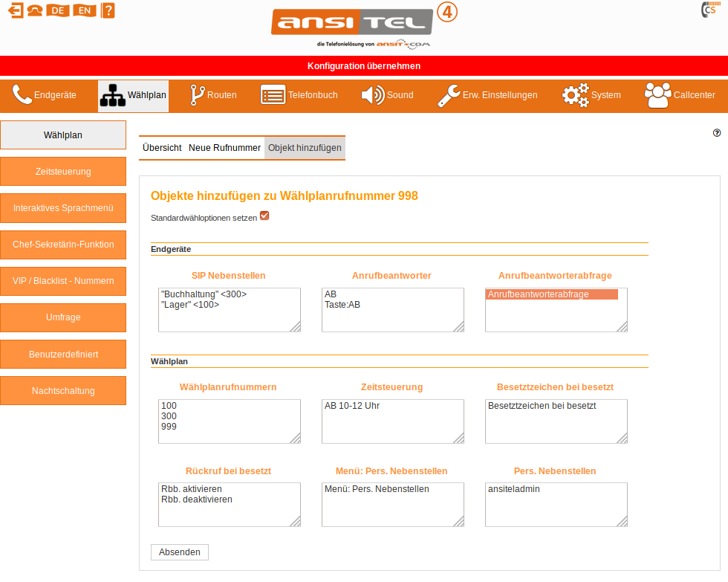Switch language with the EN flag
Viewport: 728px width, 582px height.
point(85,10)
